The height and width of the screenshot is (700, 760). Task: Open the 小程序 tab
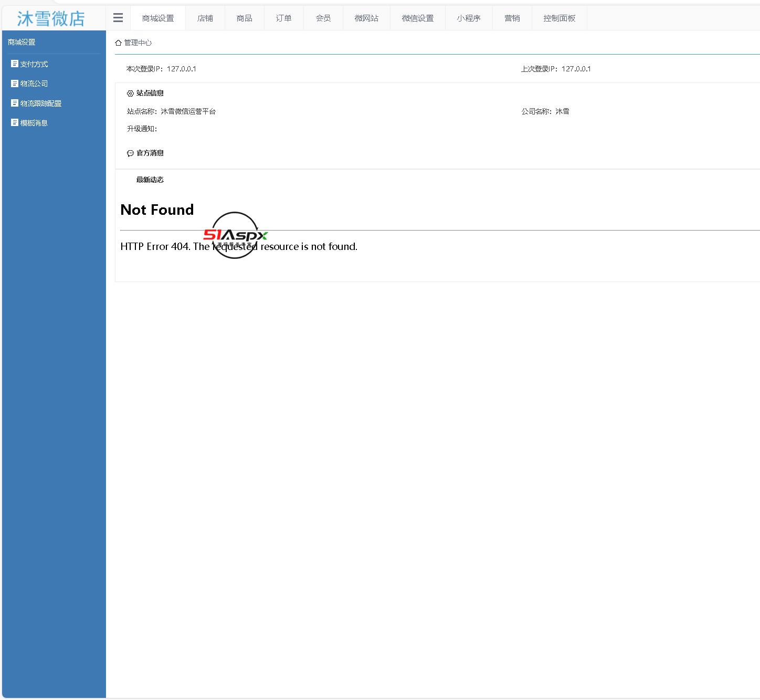pos(469,18)
